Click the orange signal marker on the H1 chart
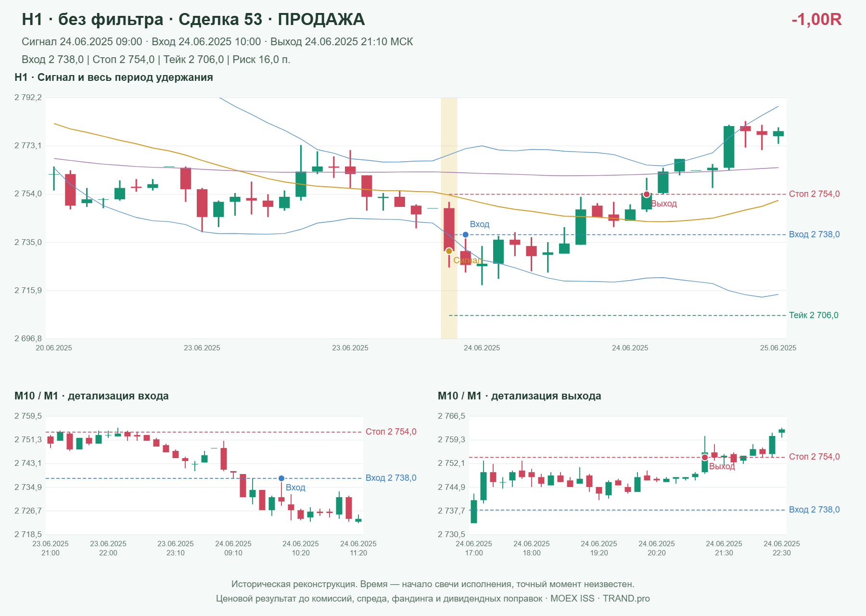Screen dimensions: 866x616 449,251
